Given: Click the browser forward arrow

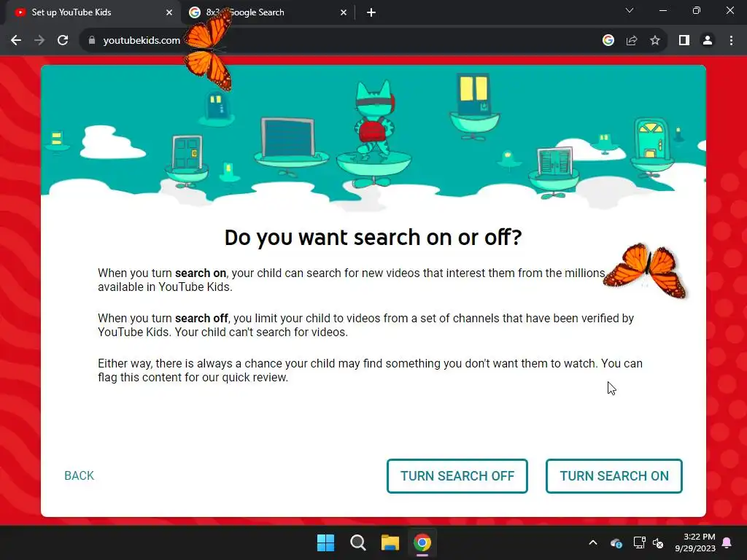Looking at the screenshot, I should [39, 41].
